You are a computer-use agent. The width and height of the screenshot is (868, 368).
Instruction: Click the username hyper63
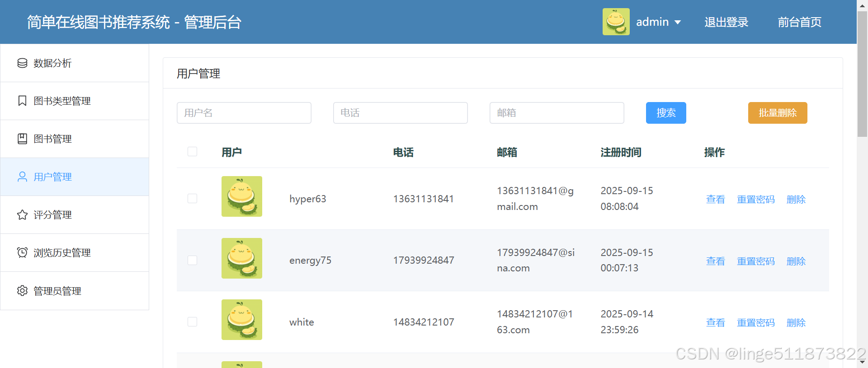tap(307, 199)
